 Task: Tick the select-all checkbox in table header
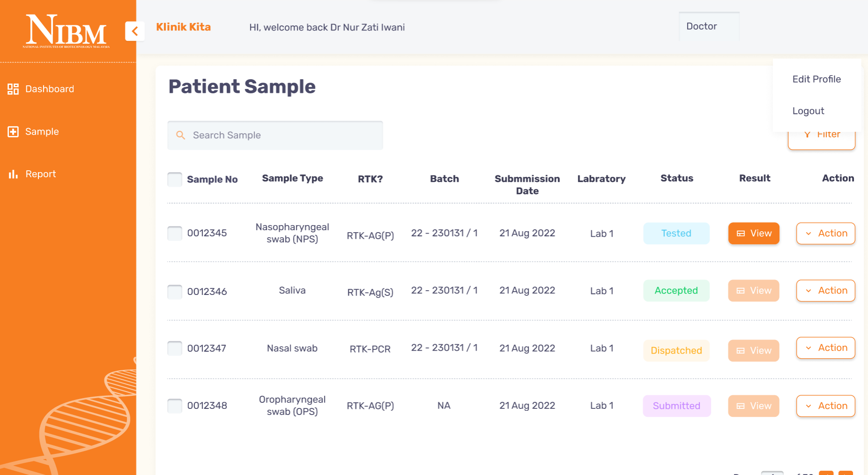pos(174,179)
